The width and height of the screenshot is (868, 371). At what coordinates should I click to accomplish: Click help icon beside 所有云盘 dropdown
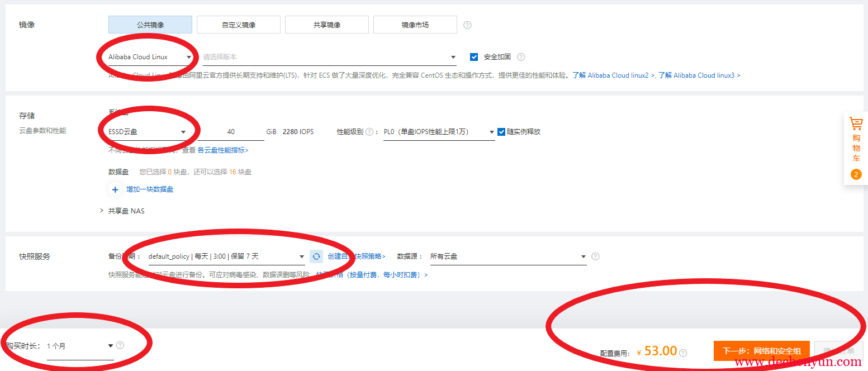click(x=595, y=256)
